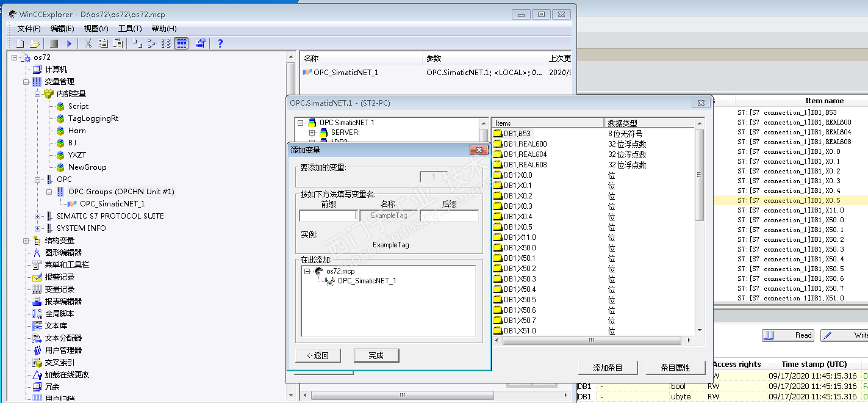The height and width of the screenshot is (403, 868).
Task: Expand the SYSTEM INFO node
Action: point(38,228)
